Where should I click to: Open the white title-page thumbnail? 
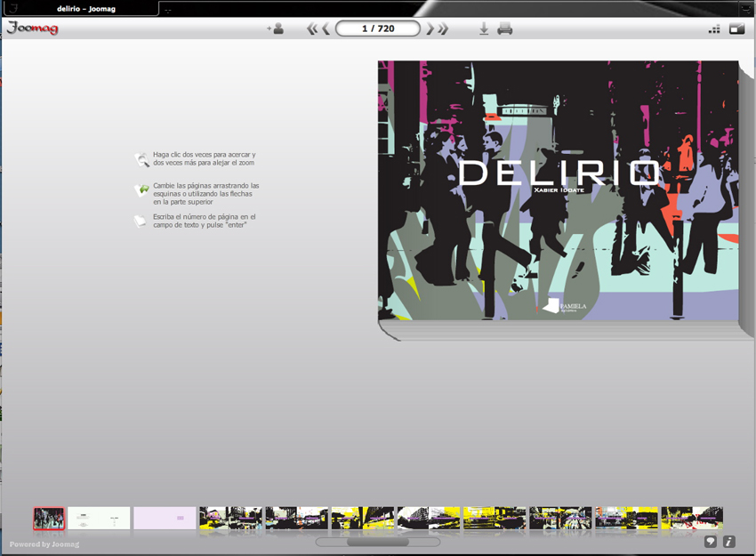click(x=99, y=518)
